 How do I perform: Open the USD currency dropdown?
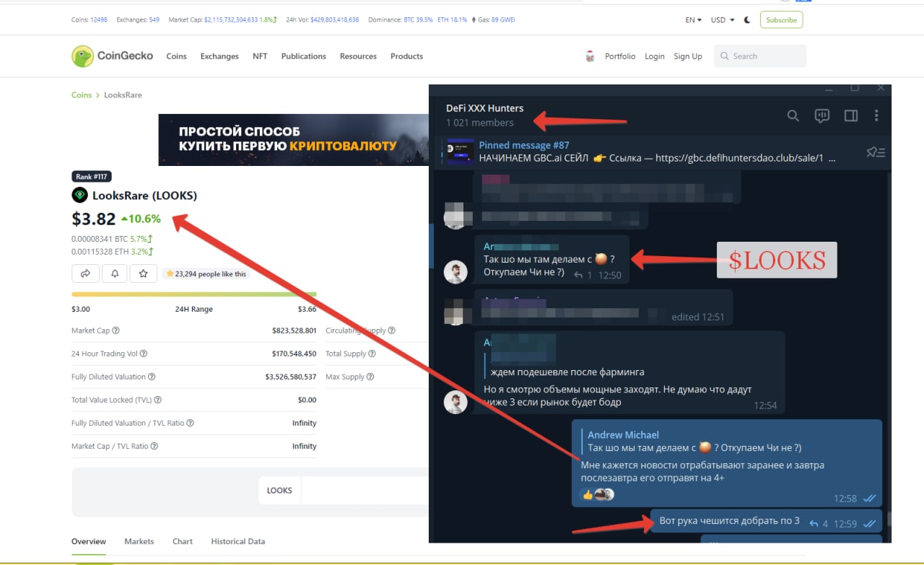pos(723,20)
